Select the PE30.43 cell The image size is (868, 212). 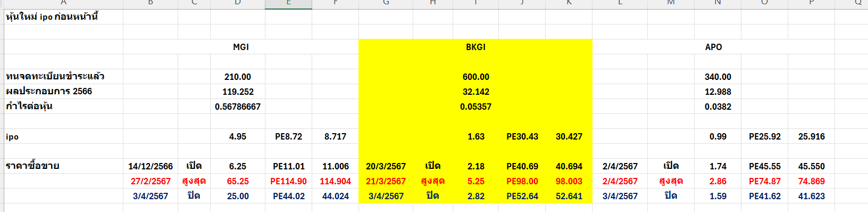[x=522, y=136]
